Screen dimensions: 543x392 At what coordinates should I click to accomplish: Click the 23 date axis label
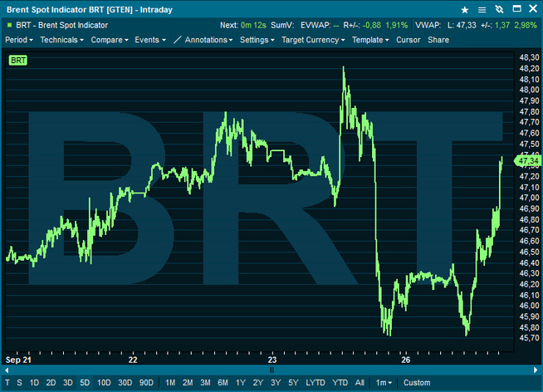[272, 360]
